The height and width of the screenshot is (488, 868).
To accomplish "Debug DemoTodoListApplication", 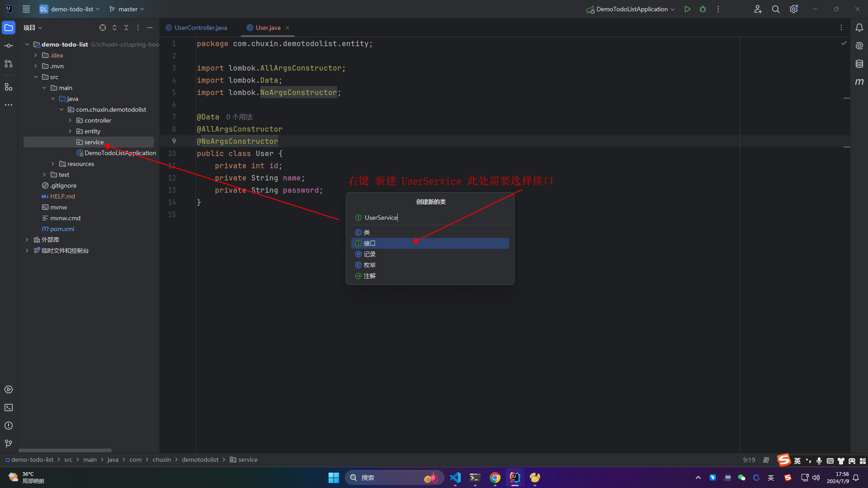I will click(x=703, y=9).
